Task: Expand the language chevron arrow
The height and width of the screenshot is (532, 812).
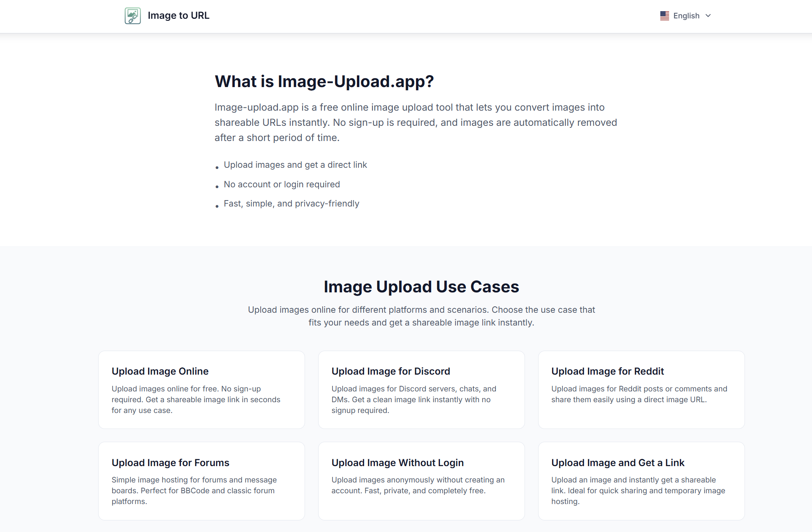Action: 708,16
